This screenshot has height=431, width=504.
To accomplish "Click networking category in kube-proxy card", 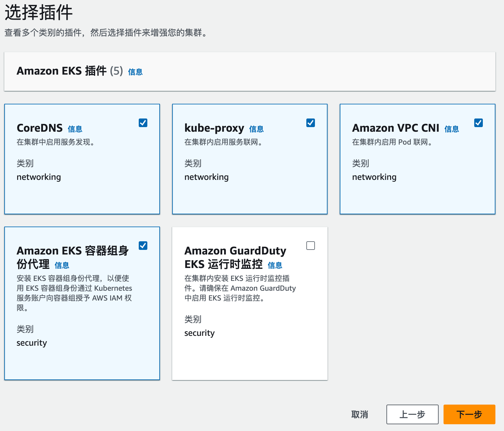I will (207, 177).
